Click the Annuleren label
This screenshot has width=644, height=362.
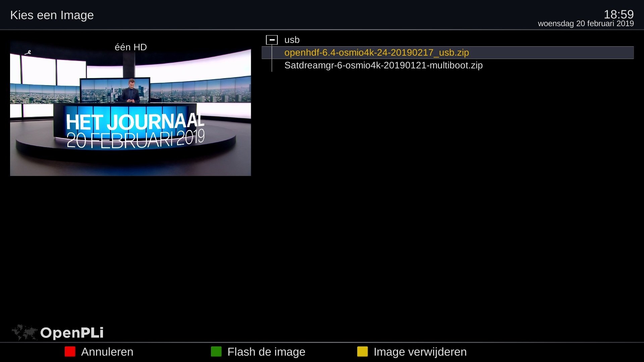click(107, 352)
